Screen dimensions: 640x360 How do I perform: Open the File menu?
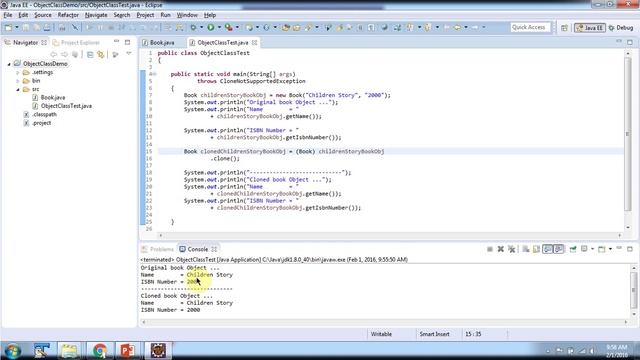point(8,15)
